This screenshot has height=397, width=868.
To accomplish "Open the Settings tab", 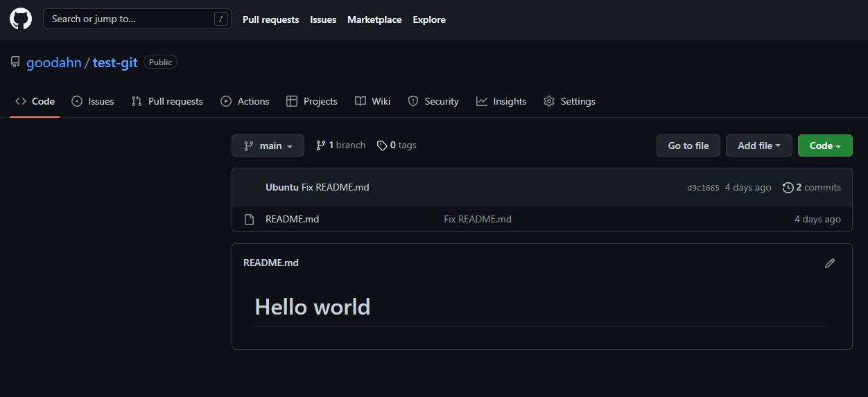I will pyautogui.click(x=569, y=101).
